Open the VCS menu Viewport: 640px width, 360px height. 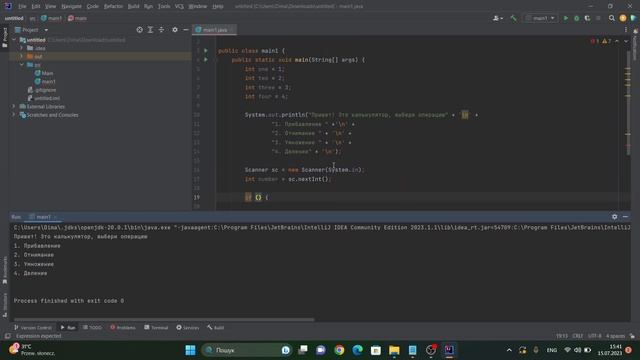click(179, 6)
